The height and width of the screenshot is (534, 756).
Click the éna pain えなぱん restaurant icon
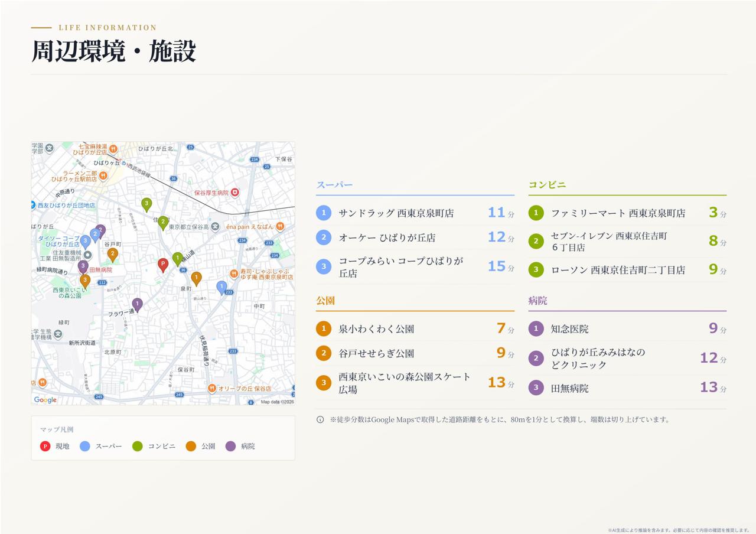click(280, 226)
